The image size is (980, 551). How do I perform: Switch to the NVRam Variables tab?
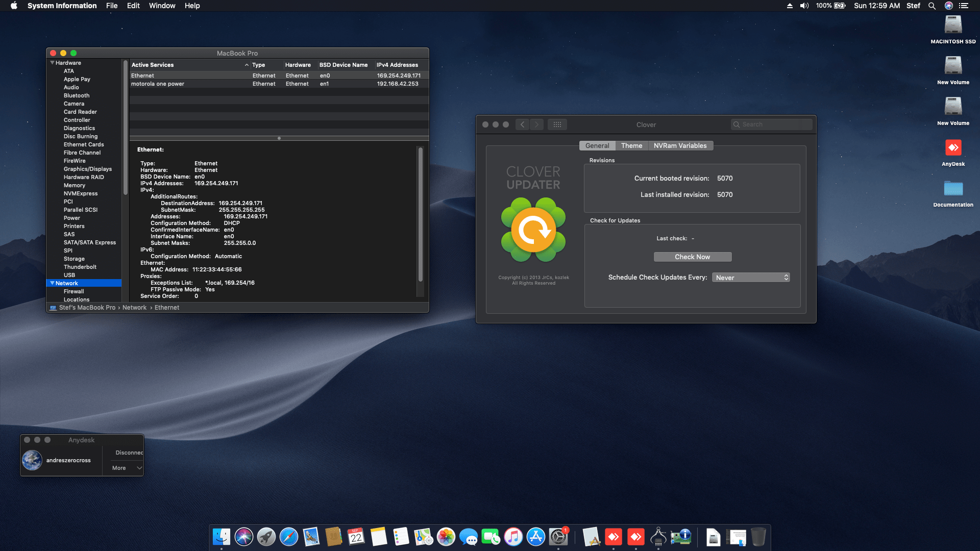[x=680, y=146]
